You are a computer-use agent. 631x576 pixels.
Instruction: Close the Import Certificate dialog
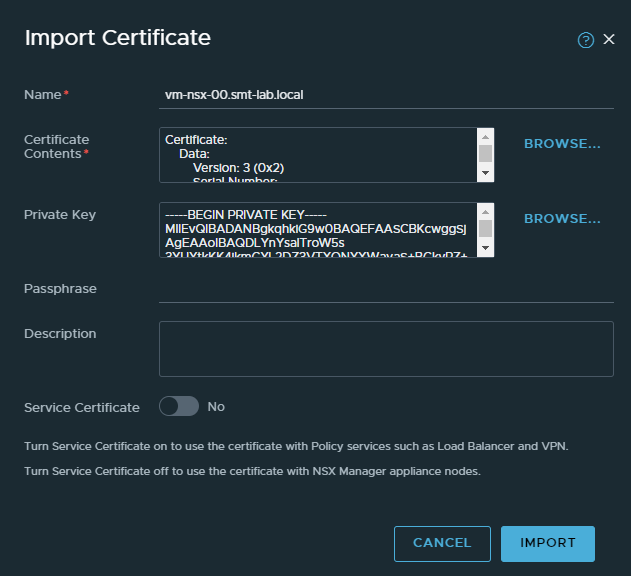(x=608, y=40)
